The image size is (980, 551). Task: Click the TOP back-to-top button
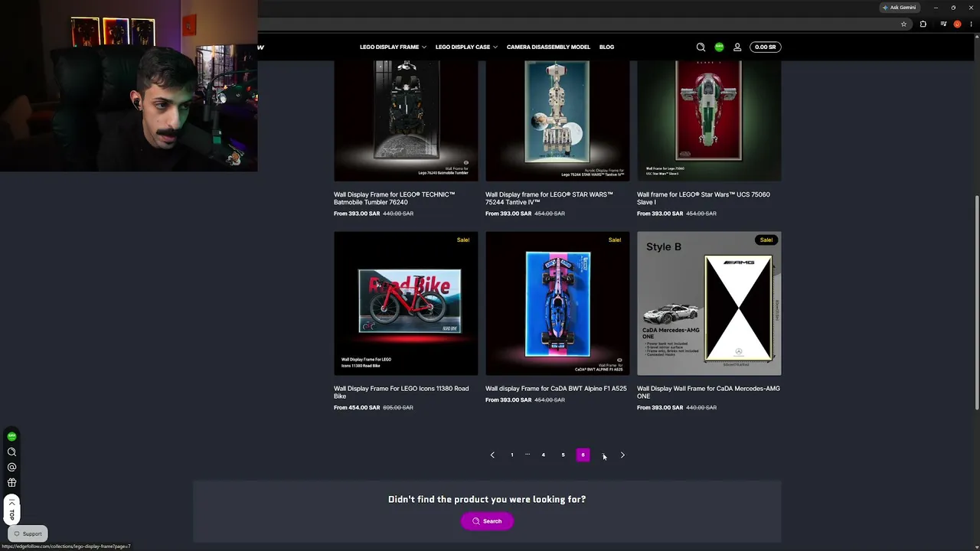(11, 510)
